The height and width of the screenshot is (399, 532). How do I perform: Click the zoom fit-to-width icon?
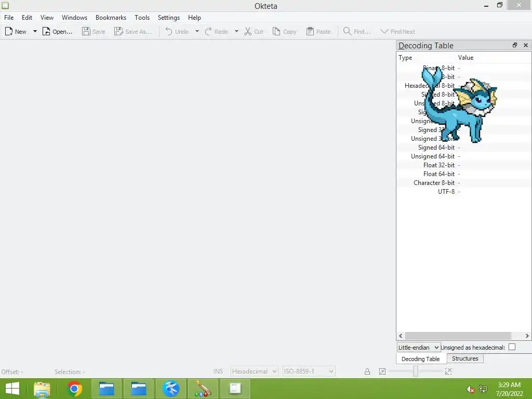point(382,371)
